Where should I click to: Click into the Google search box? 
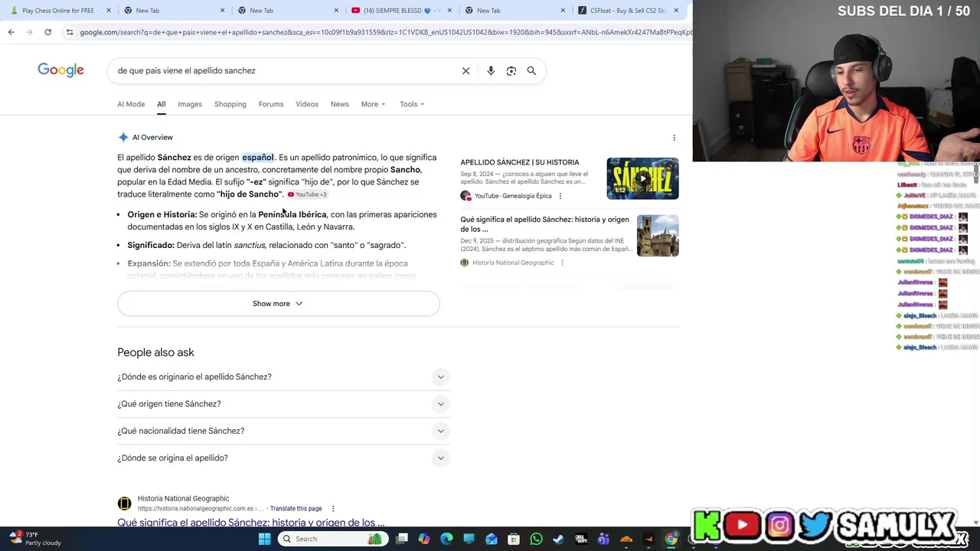[283, 70]
